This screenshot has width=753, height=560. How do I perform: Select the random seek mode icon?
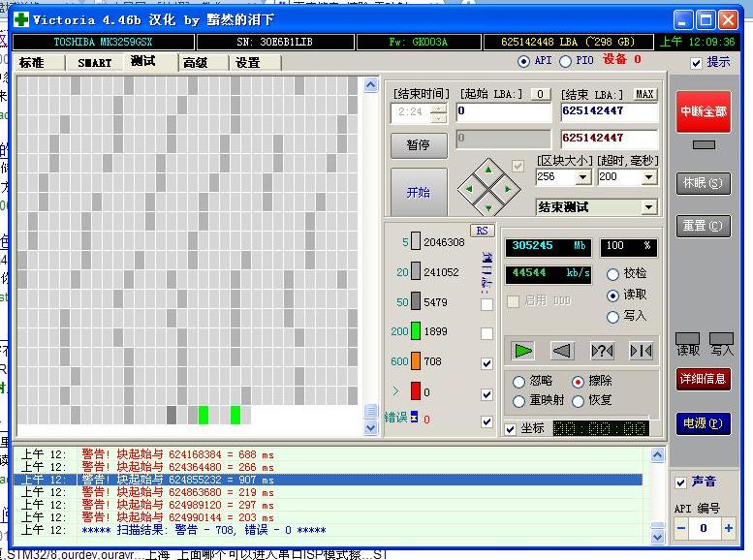602,350
